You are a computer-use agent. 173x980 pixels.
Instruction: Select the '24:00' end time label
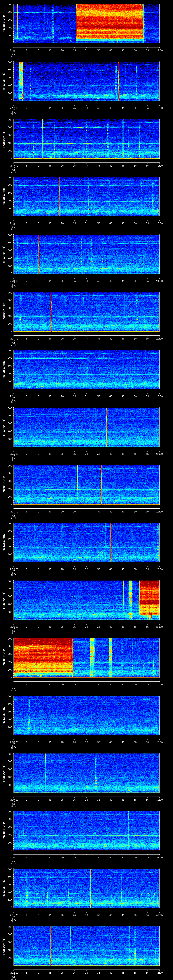tap(159, 454)
